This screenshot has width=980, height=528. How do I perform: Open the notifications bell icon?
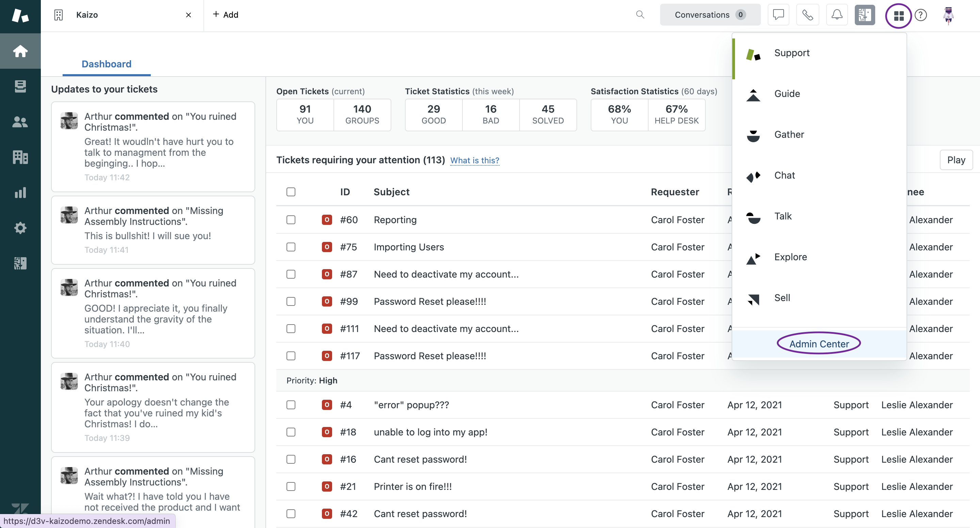point(837,15)
